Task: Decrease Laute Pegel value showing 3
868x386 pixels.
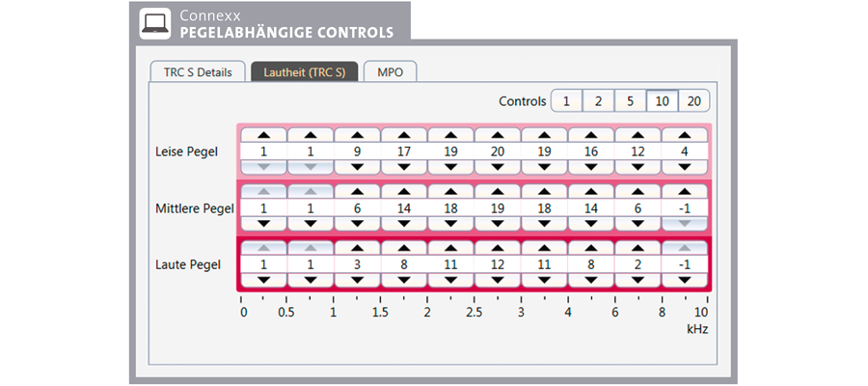Action: [357, 280]
